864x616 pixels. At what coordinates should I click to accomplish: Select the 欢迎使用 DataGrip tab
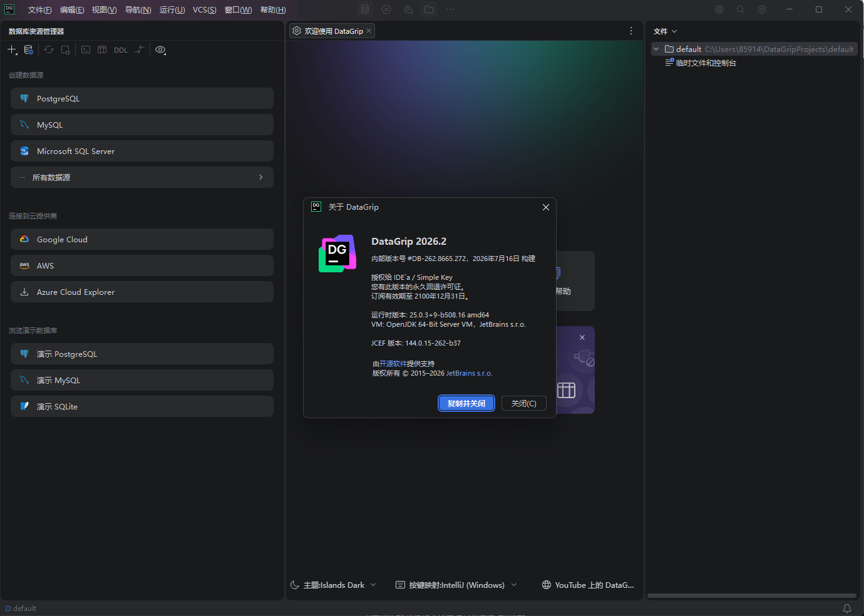(x=332, y=31)
